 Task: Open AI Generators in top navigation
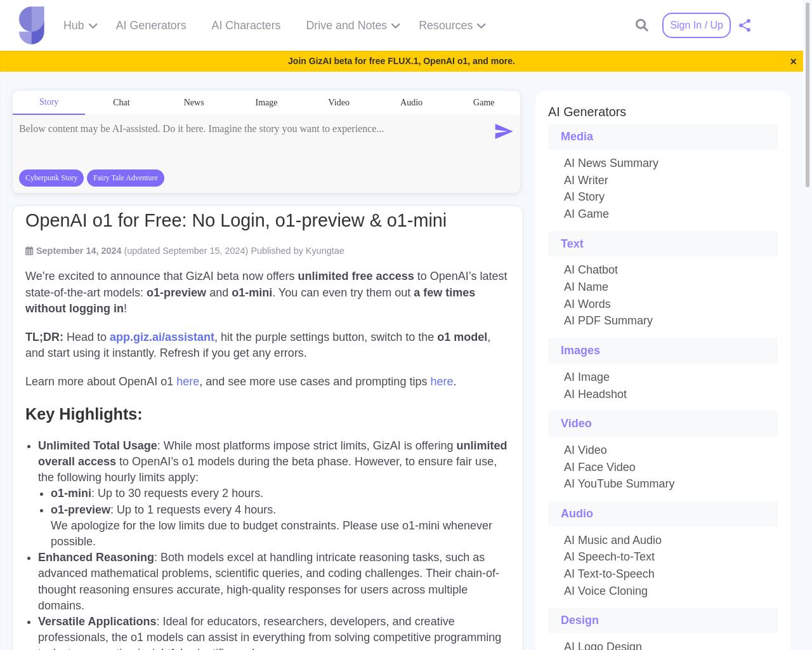151,25
